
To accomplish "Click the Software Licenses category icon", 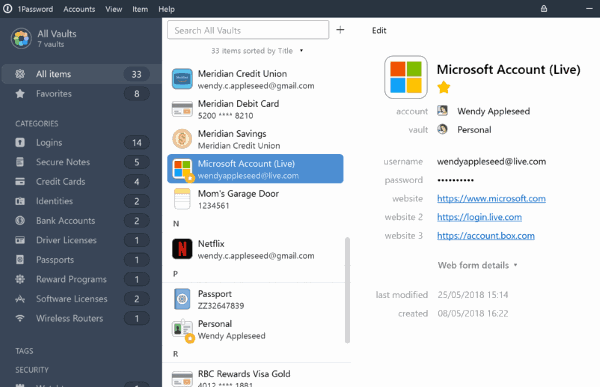I will point(20,299).
